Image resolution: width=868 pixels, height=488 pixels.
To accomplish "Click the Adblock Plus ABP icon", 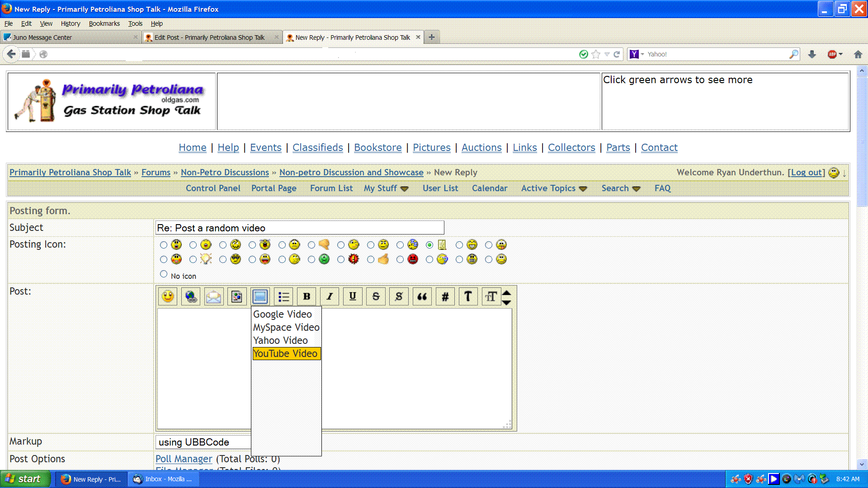I will [832, 54].
